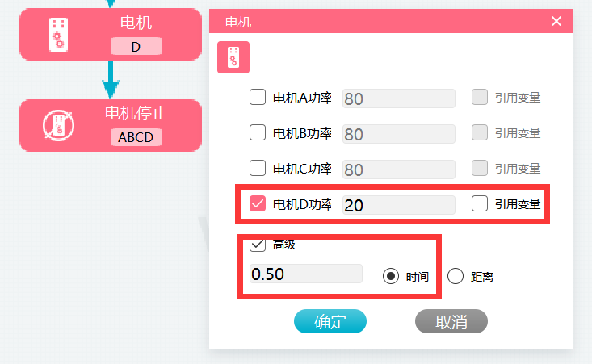592x364 pixels.
Task: Click the motor A power field showing 80
Action: (399, 98)
